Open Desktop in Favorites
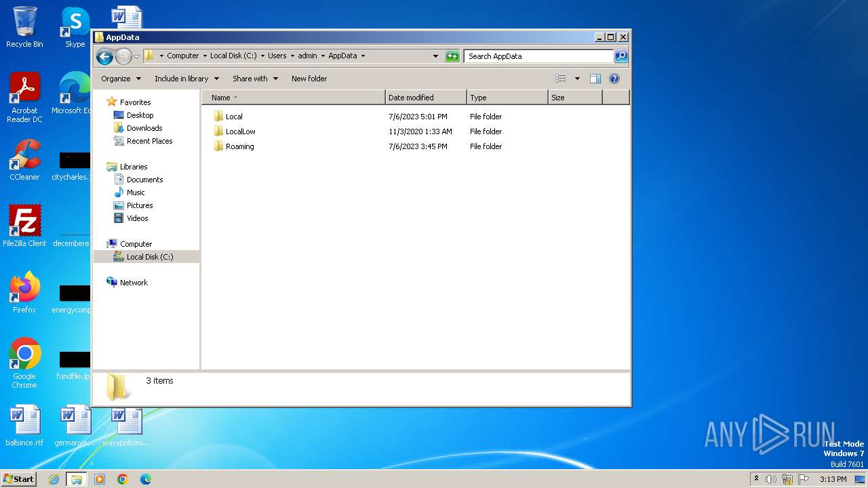The height and width of the screenshot is (488, 868). coord(140,115)
